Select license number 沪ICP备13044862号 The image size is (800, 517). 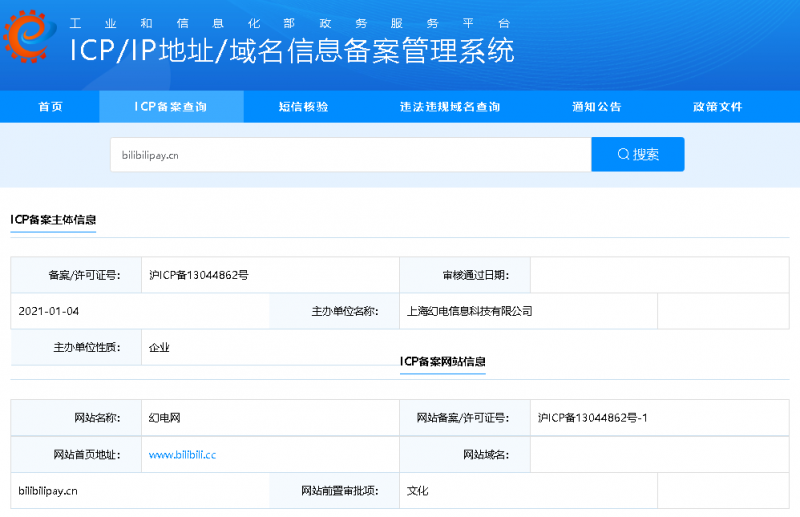pyautogui.click(x=198, y=275)
